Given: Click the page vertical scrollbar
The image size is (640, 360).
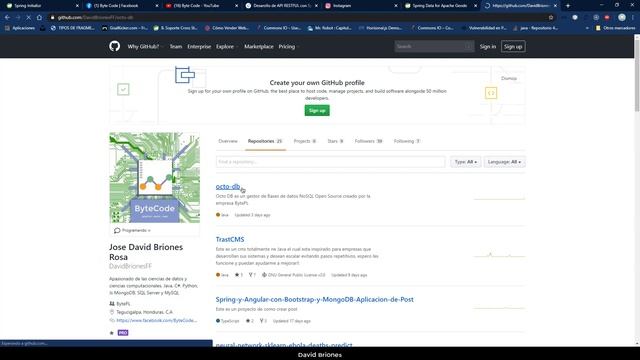Looking at the screenshot, I should (637, 73).
